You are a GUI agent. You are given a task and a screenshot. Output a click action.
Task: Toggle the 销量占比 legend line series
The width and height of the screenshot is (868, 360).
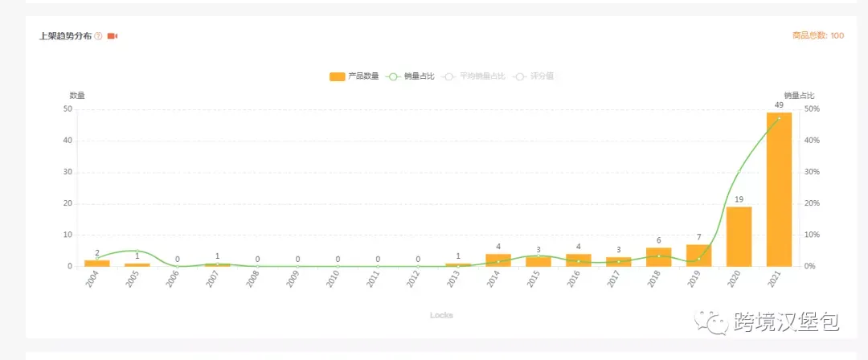click(410, 76)
